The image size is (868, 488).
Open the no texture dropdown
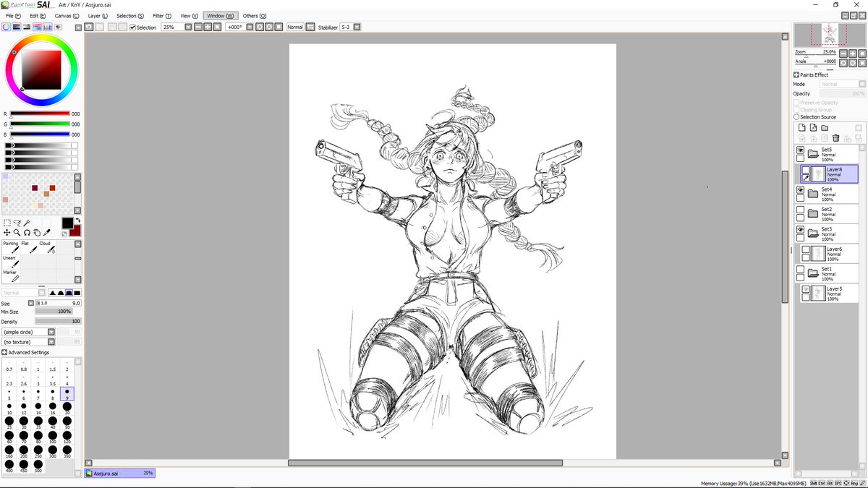click(51, 342)
